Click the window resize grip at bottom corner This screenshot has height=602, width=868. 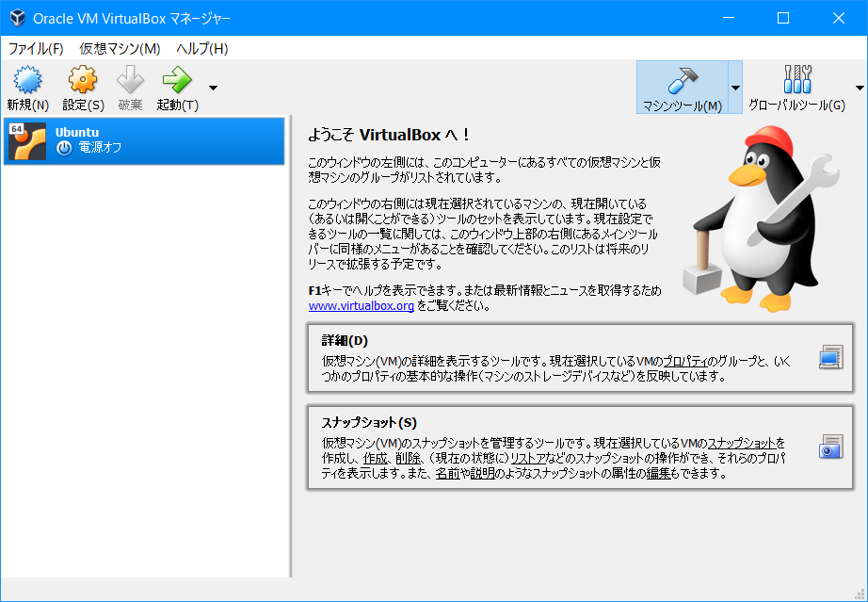pos(860,594)
